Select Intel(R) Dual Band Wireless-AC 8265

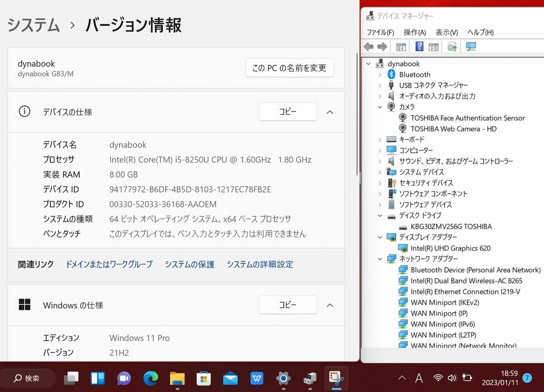click(466, 281)
